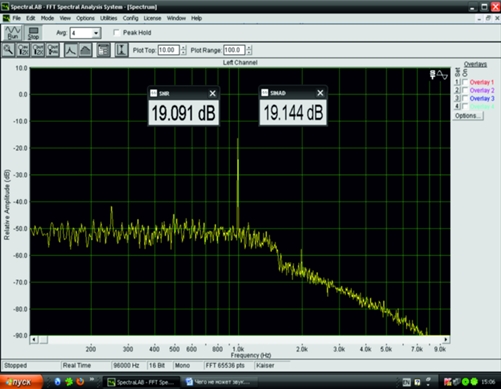Click the list view toolbar icon

pos(103,50)
